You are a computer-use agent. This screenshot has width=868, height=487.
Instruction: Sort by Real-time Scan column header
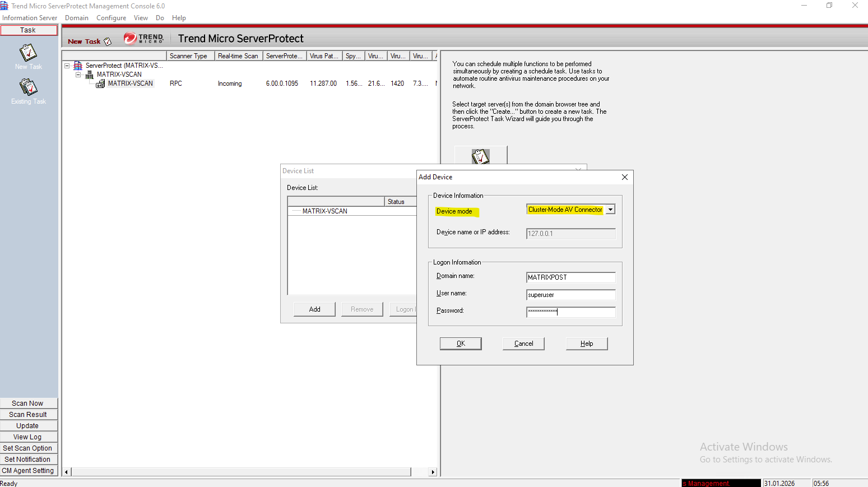click(238, 56)
